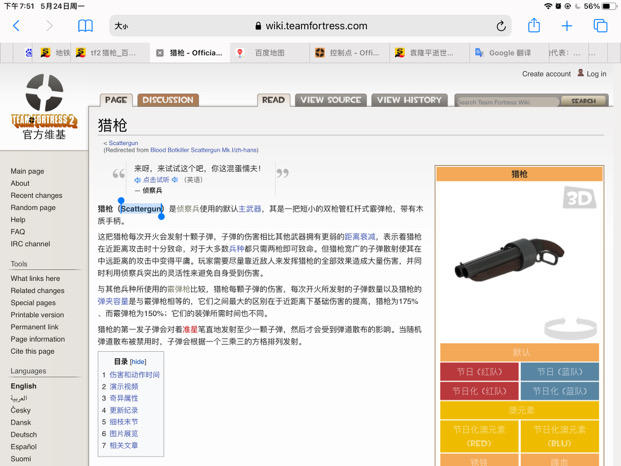Open the 距离衰减 link
Screen dimensions: 621x466
(x=360, y=237)
